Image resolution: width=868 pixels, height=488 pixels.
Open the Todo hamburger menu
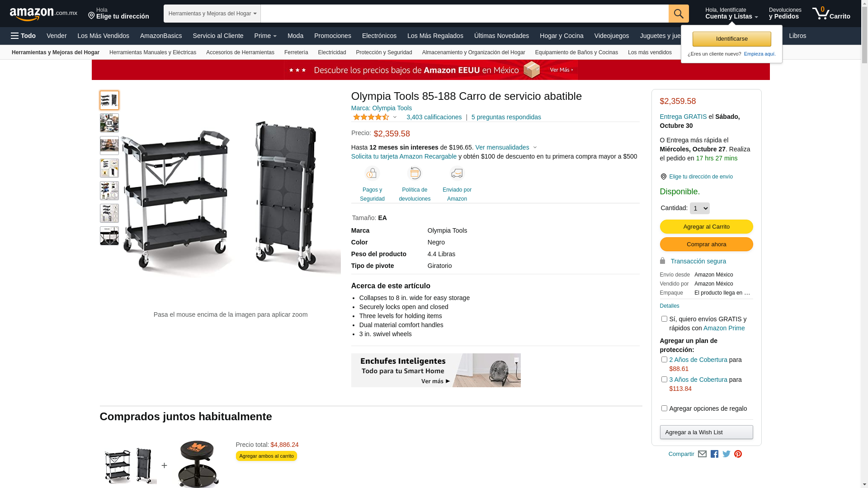(x=24, y=36)
